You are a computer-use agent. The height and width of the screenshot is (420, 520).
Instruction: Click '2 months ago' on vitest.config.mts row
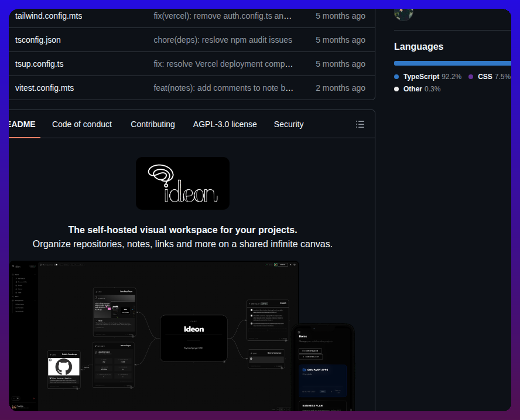340,88
